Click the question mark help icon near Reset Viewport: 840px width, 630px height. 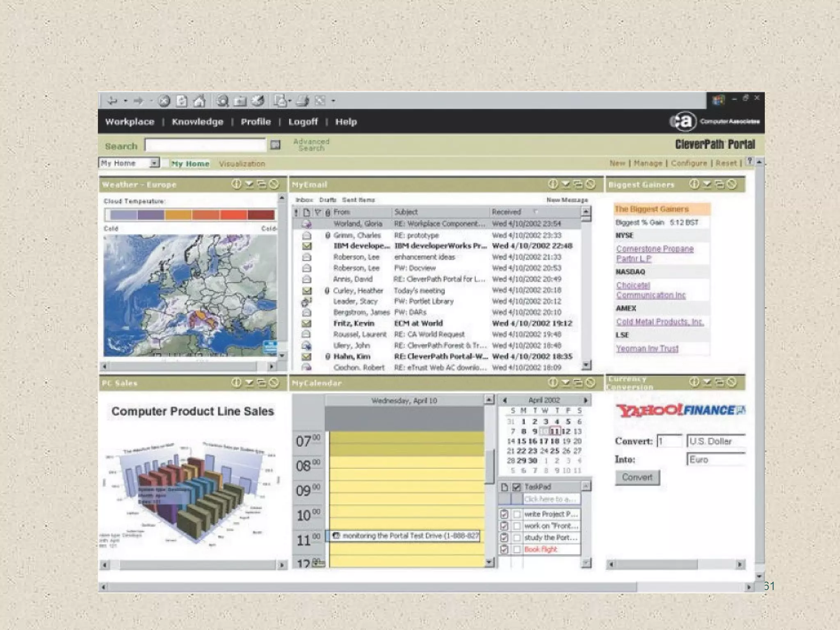click(x=749, y=161)
